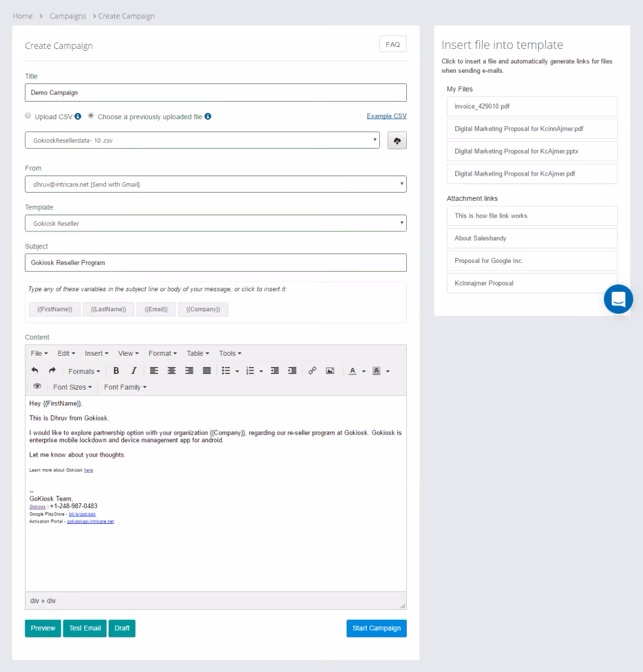Align text left

(x=154, y=371)
